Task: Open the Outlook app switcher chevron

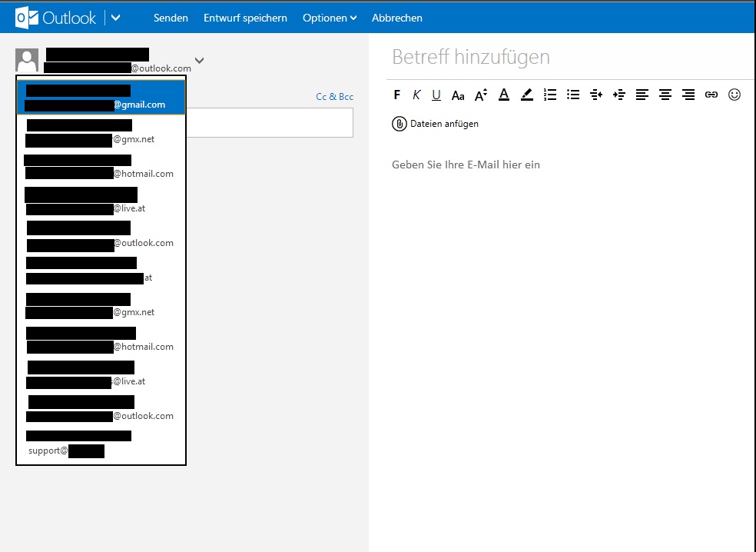Action: [116, 18]
